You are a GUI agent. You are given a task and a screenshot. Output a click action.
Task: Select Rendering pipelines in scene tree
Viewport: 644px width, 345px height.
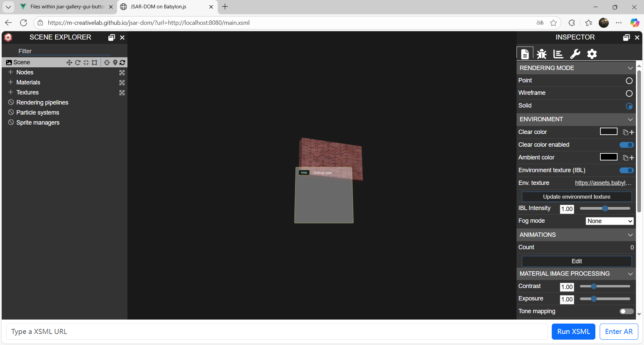(x=42, y=102)
